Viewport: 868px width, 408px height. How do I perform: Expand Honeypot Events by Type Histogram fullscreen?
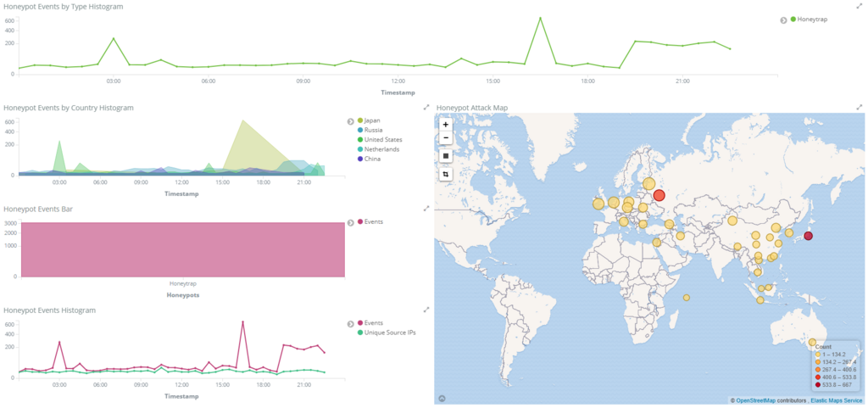point(860,6)
